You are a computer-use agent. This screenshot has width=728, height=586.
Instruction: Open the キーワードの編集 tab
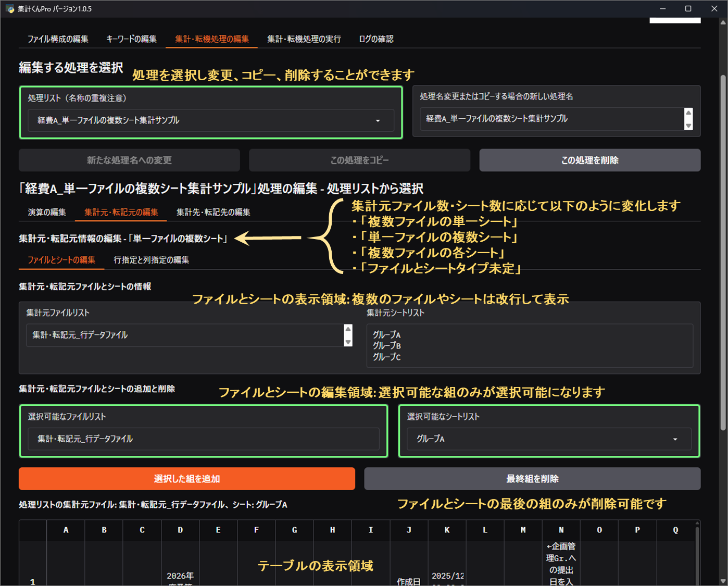[x=131, y=39]
